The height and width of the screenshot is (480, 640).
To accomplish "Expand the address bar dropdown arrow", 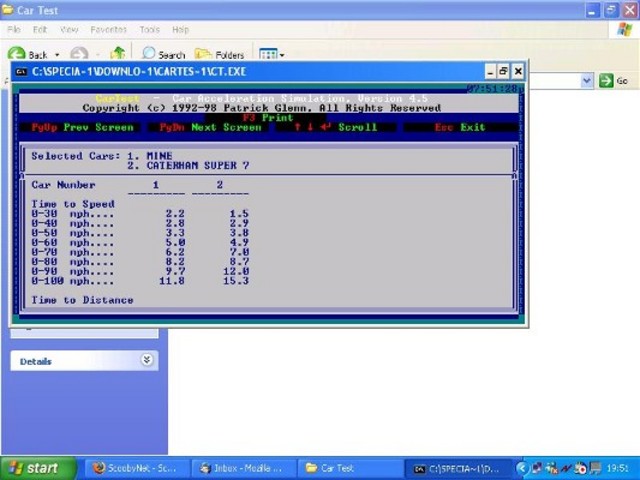I will (587, 81).
